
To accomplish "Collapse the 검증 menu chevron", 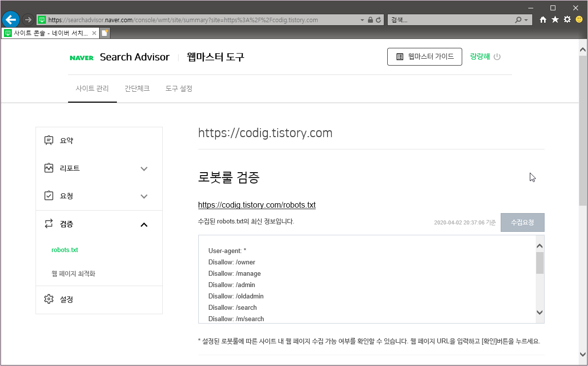I will (144, 225).
